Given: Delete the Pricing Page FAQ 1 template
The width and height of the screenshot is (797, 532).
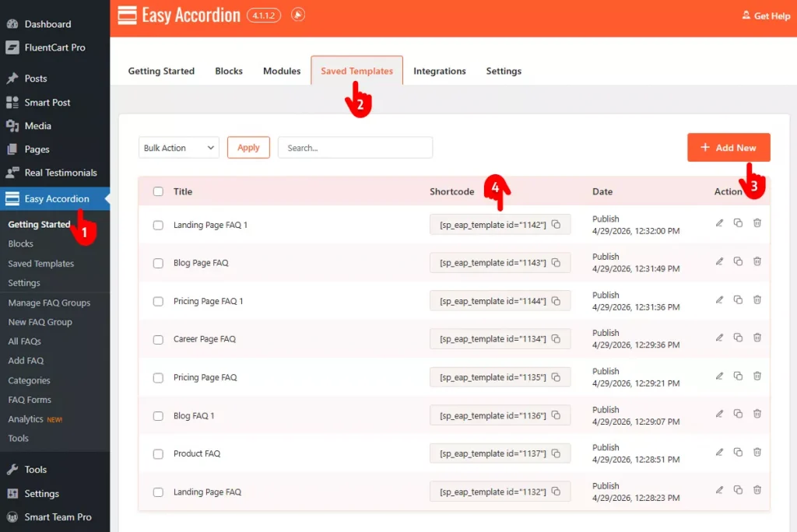Looking at the screenshot, I should 757,299.
